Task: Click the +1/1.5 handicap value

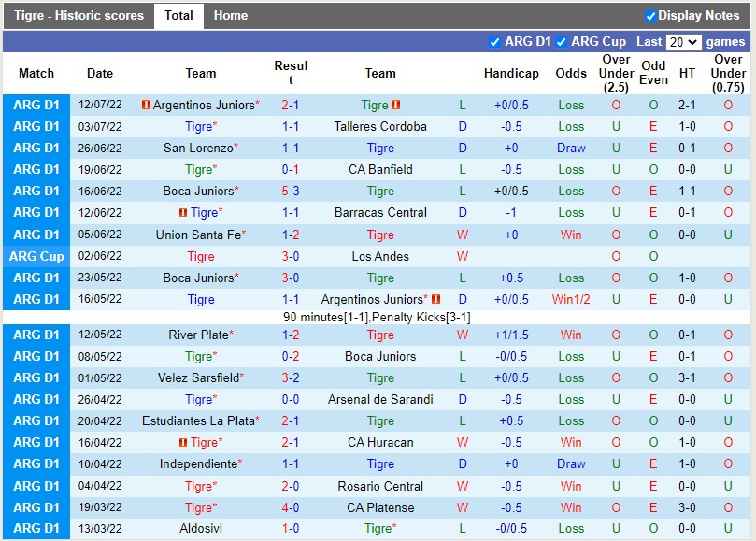Action: pyautogui.click(x=511, y=335)
